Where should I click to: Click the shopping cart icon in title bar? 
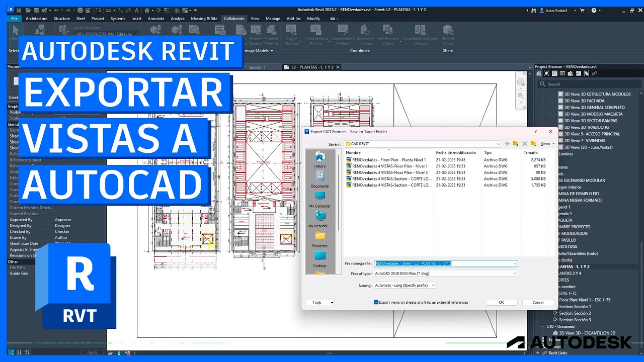pyautogui.click(x=582, y=10)
